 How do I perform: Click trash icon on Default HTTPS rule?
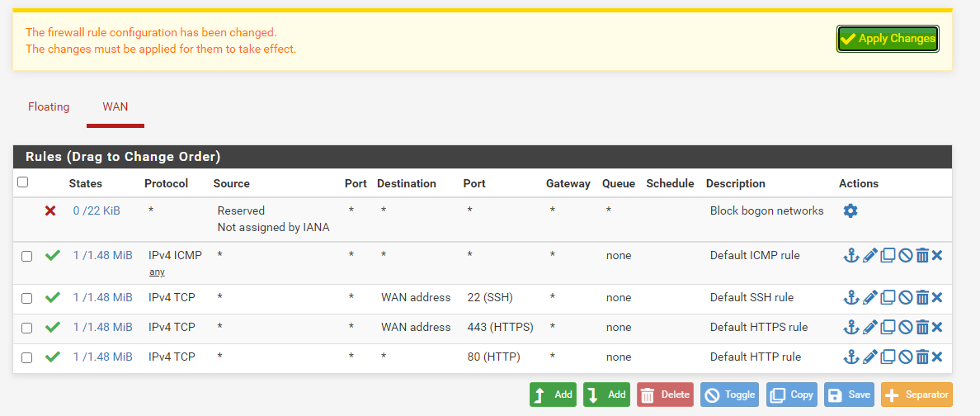pyautogui.click(x=922, y=328)
